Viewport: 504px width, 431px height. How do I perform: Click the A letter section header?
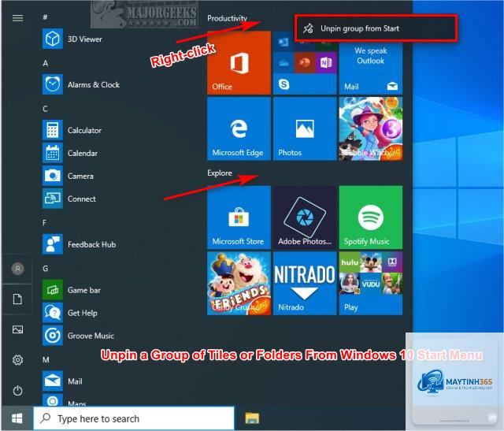click(x=46, y=63)
